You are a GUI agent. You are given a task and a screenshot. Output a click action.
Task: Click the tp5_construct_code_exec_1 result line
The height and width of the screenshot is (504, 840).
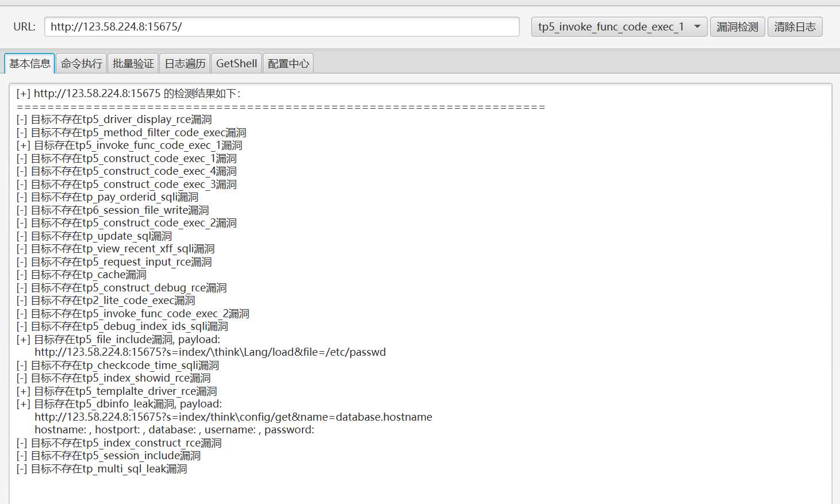pos(126,159)
